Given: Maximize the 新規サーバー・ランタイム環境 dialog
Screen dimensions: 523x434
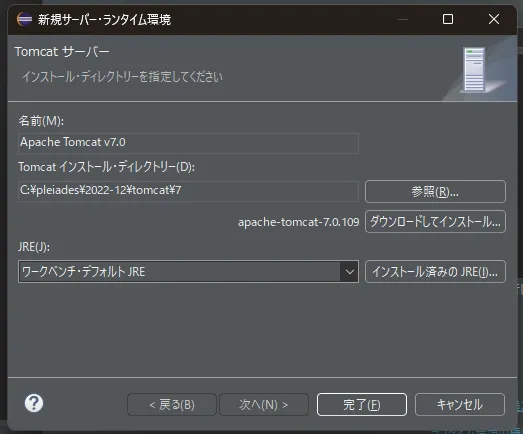Looking at the screenshot, I should [448, 19].
